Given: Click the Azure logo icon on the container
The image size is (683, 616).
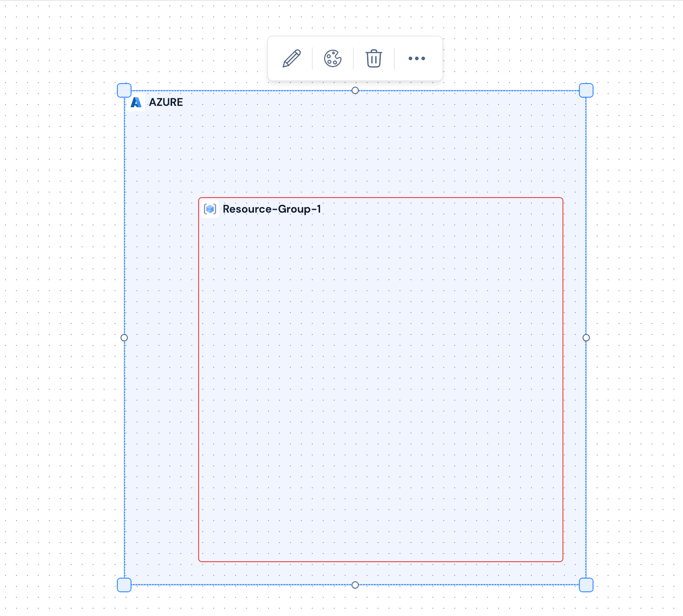Looking at the screenshot, I should pos(136,102).
